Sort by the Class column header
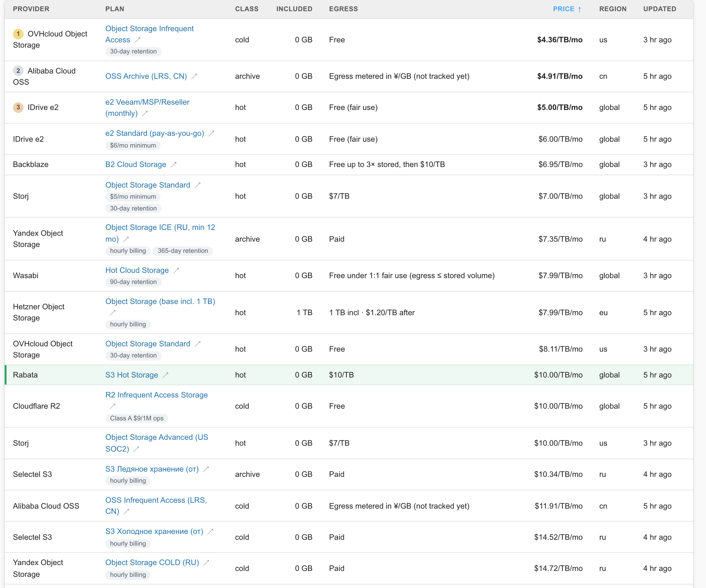Screen dimensions: 706x588 pos(247,9)
